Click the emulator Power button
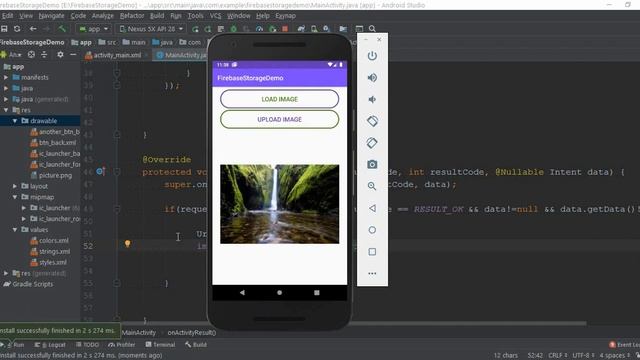This screenshot has width=640, height=360. pyautogui.click(x=372, y=56)
